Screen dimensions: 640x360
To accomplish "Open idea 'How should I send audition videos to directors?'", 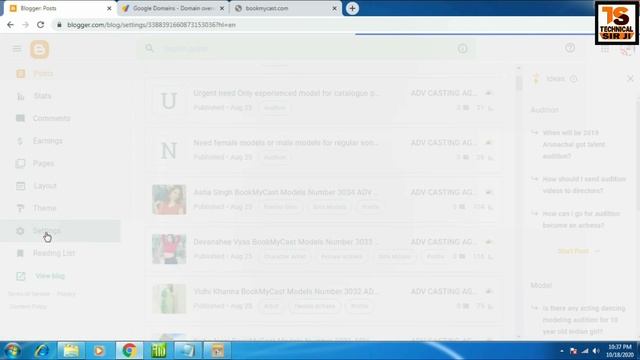I will click(584, 185).
